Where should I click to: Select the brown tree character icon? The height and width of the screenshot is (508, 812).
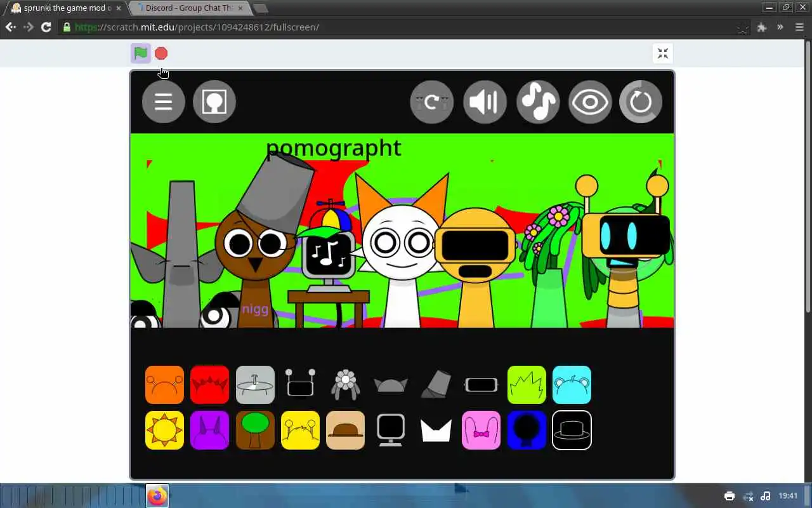coord(255,430)
